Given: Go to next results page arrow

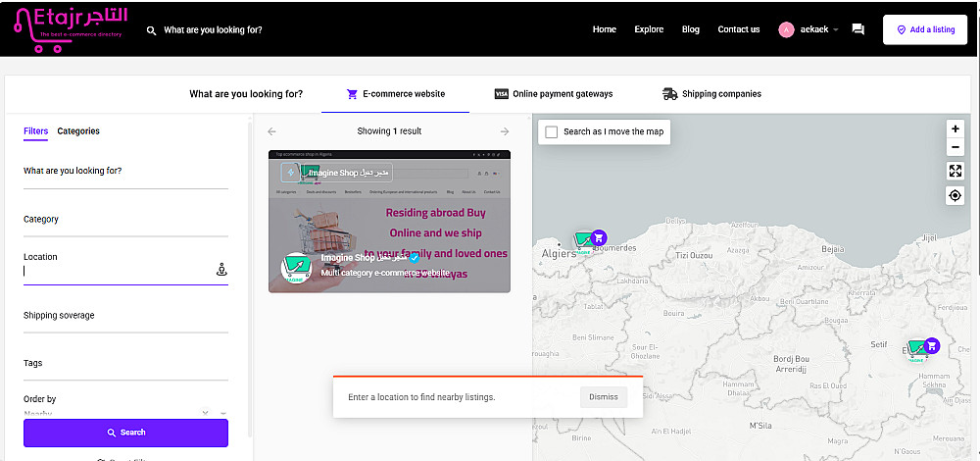Looking at the screenshot, I should pos(505,131).
